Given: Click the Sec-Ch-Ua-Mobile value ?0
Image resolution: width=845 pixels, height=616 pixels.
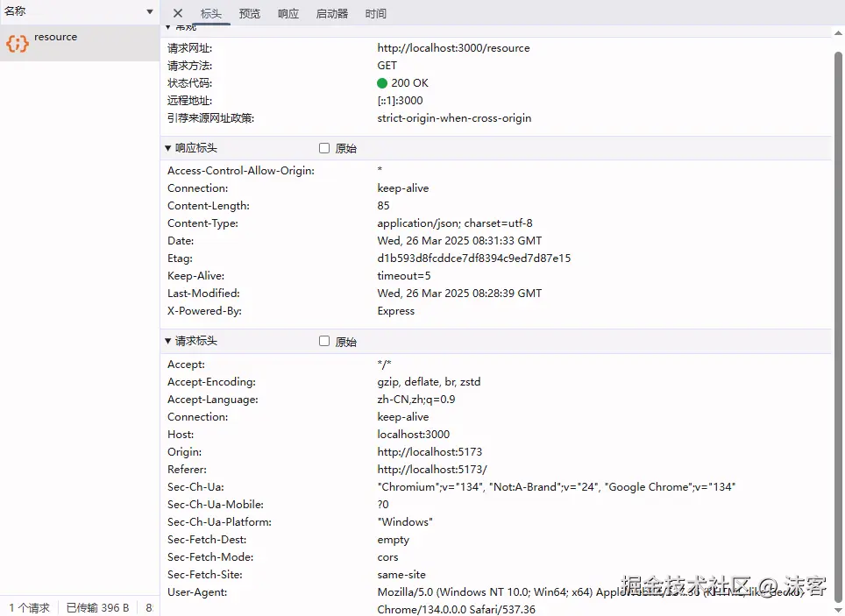Looking at the screenshot, I should (383, 505).
